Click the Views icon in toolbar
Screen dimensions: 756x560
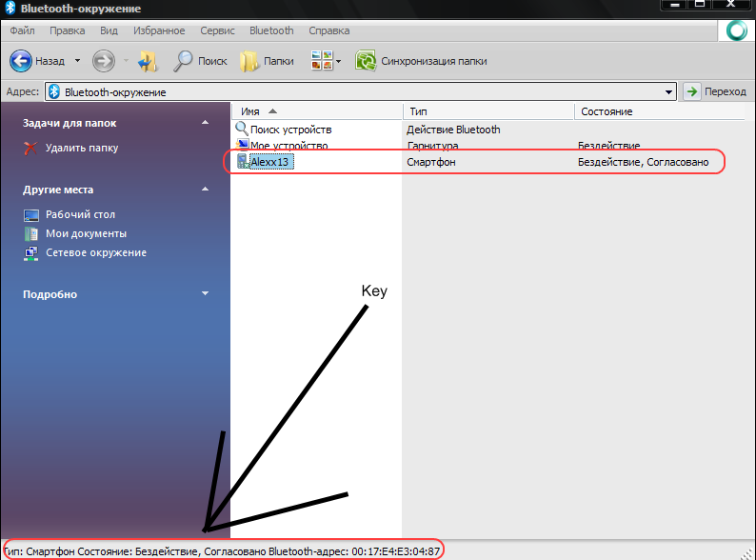[x=321, y=61]
